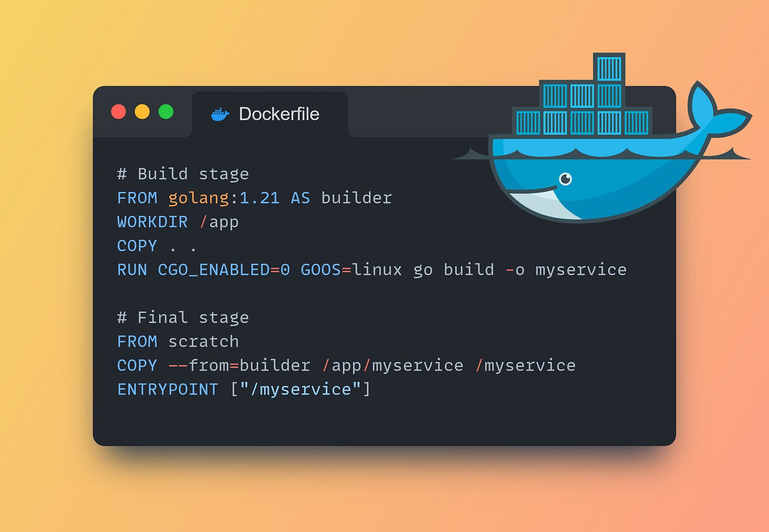The width and height of the screenshot is (769, 532).
Task: Click the yellow minimize window button
Action: (x=143, y=112)
